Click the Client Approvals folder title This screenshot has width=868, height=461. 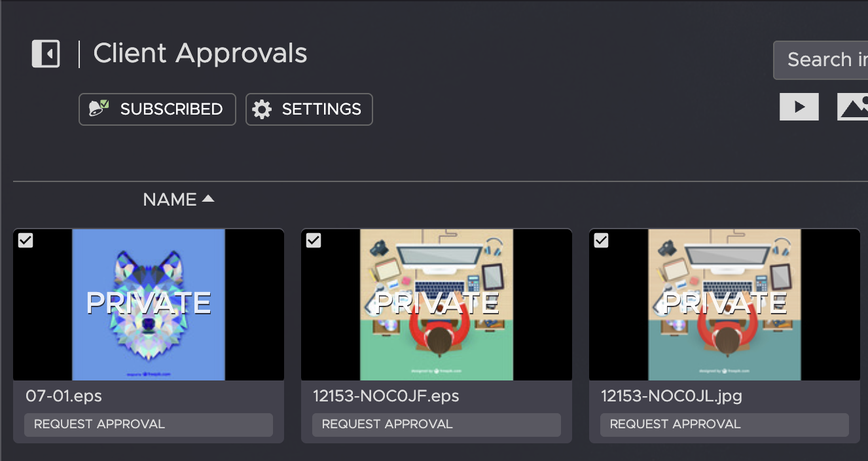coord(200,54)
